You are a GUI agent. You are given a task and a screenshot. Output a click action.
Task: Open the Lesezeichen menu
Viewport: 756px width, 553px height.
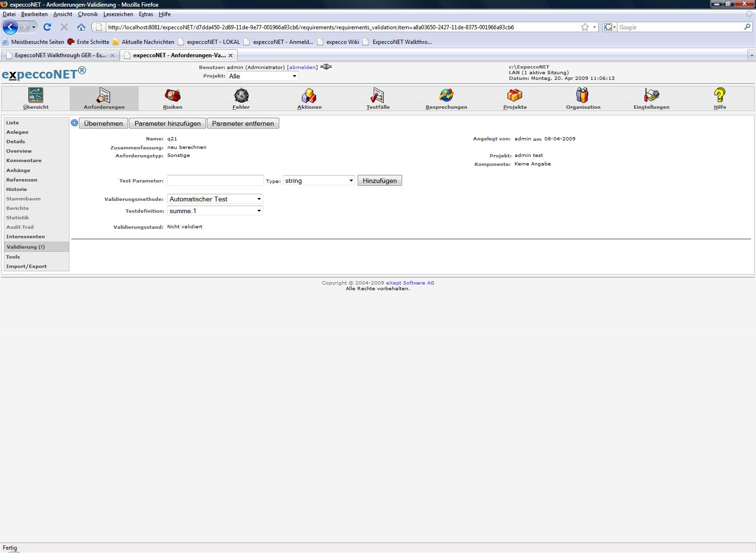point(118,14)
